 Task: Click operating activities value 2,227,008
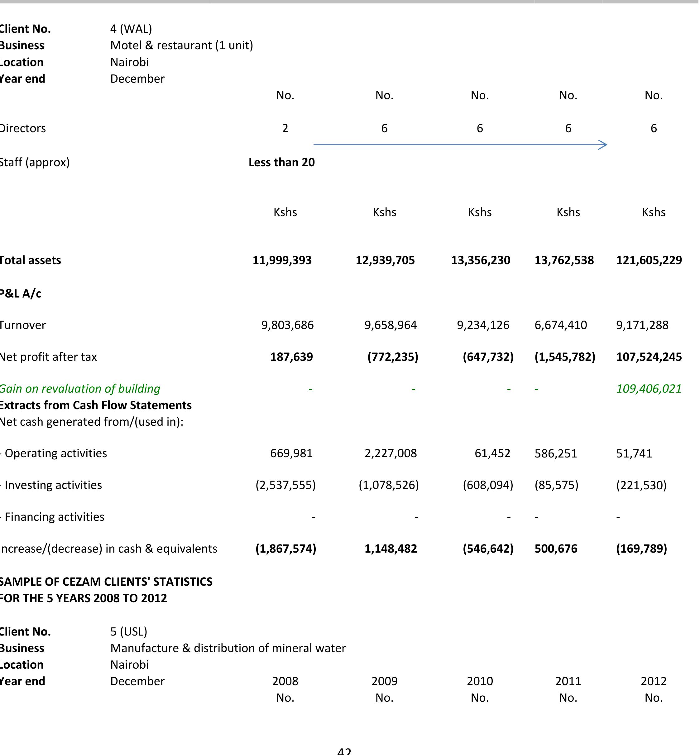[x=391, y=454]
